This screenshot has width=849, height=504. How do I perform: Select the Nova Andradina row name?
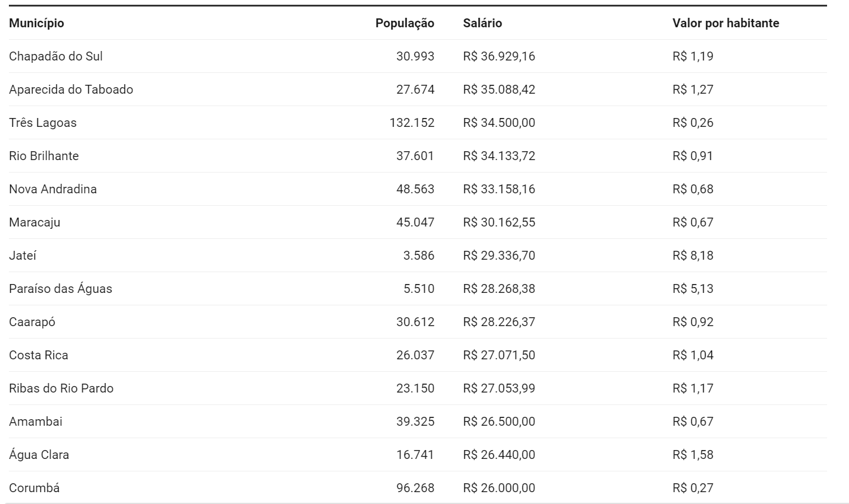click(x=53, y=189)
